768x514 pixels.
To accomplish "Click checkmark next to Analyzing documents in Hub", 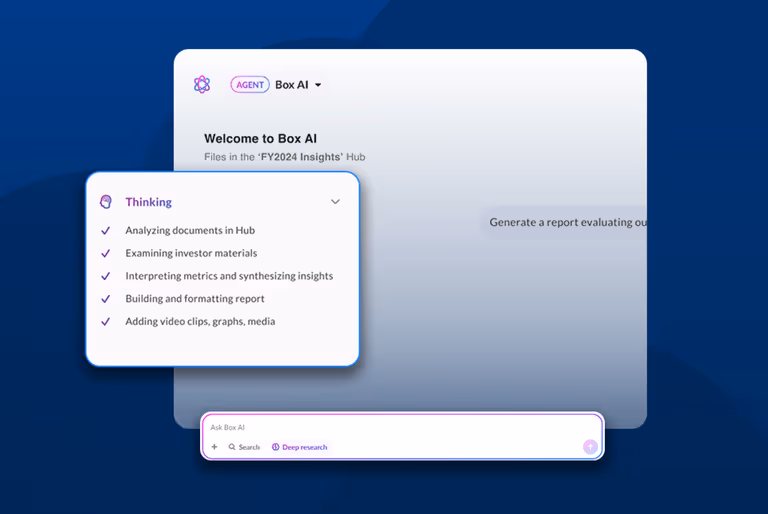I will [x=106, y=230].
